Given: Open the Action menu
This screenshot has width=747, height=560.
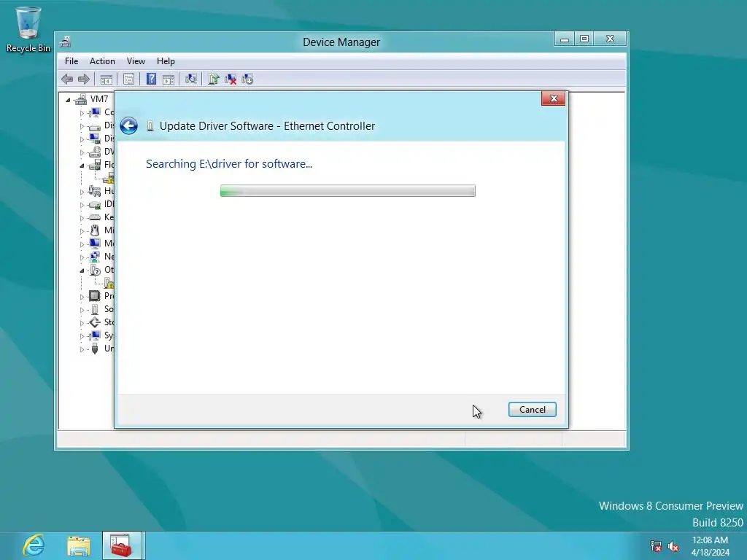Looking at the screenshot, I should pos(102,61).
